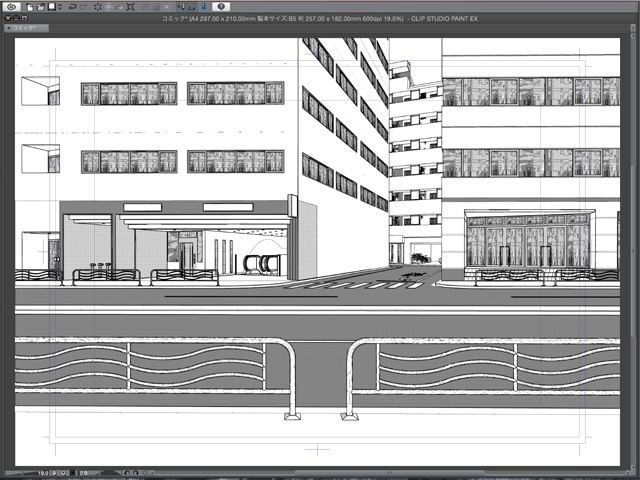Rotate canvas left icon
Screen dimensions: 640x480
(127, 473)
